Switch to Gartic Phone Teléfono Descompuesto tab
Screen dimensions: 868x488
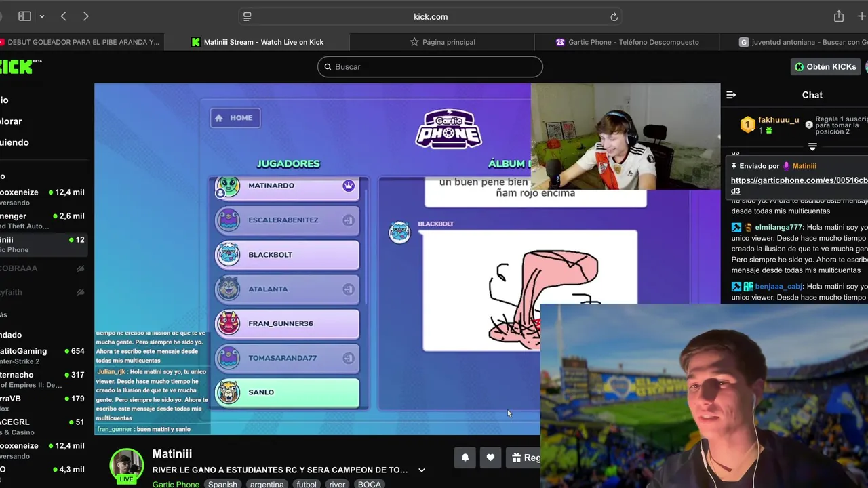[x=627, y=42]
